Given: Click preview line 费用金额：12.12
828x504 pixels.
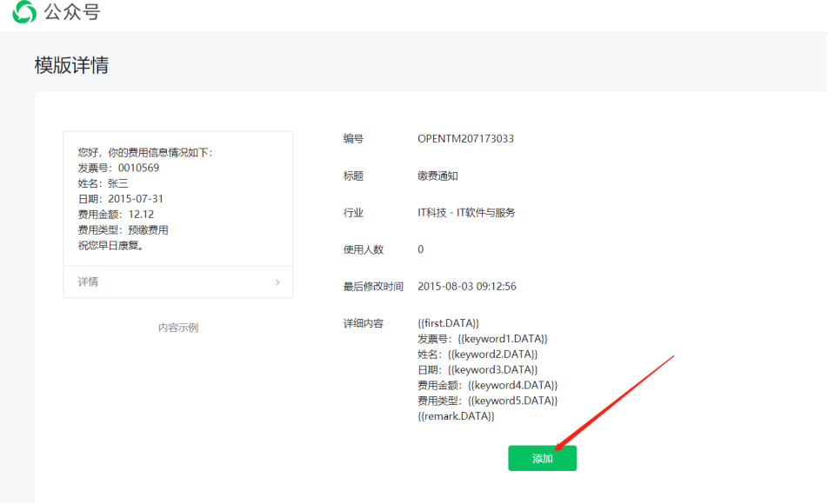Looking at the screenshot, I should tap(116, 215).
